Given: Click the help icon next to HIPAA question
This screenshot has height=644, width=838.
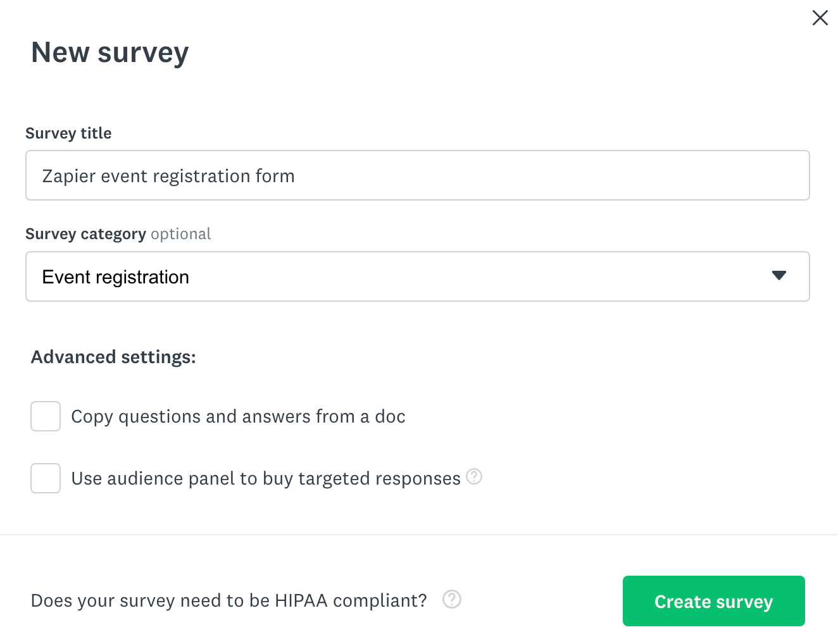Looking at the screenshot, I should pyautogui.click(x=452, y=599).
